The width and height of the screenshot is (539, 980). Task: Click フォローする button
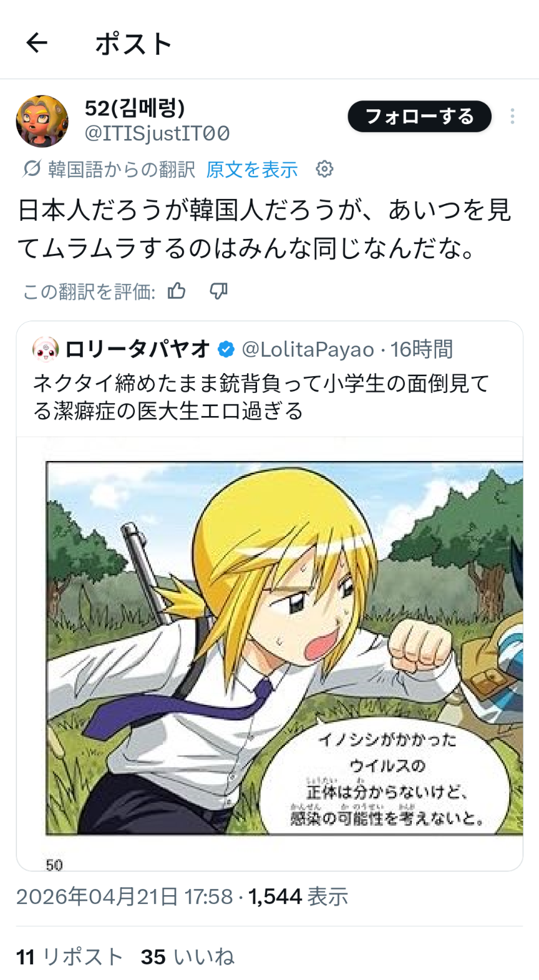420,116
